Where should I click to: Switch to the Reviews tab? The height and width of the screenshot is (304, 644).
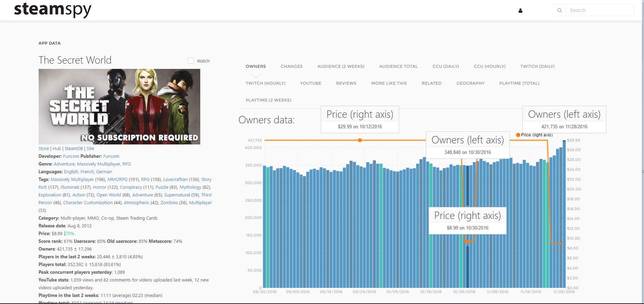point(346,83)
